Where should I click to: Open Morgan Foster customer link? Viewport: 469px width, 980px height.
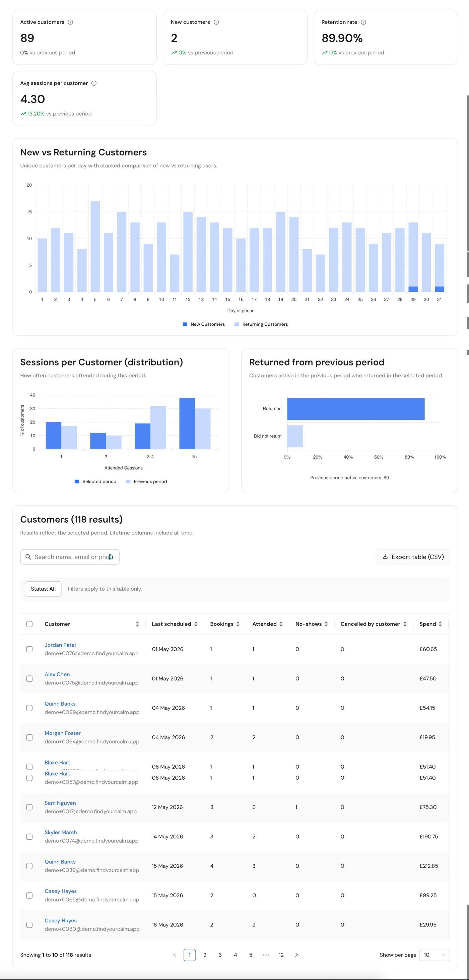(x=63, y=733)
